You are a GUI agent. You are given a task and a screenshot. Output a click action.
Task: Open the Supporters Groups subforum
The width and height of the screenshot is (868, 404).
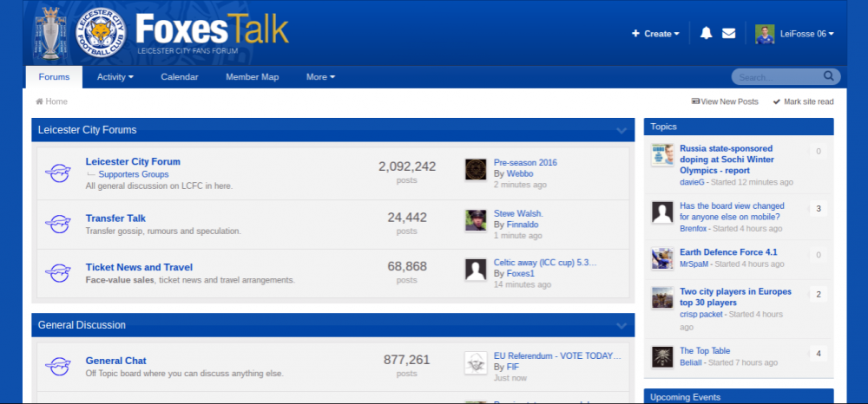134,174
